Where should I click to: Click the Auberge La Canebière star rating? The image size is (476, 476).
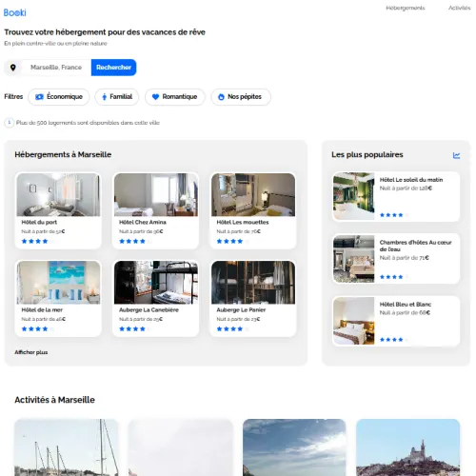pos(135,328)
